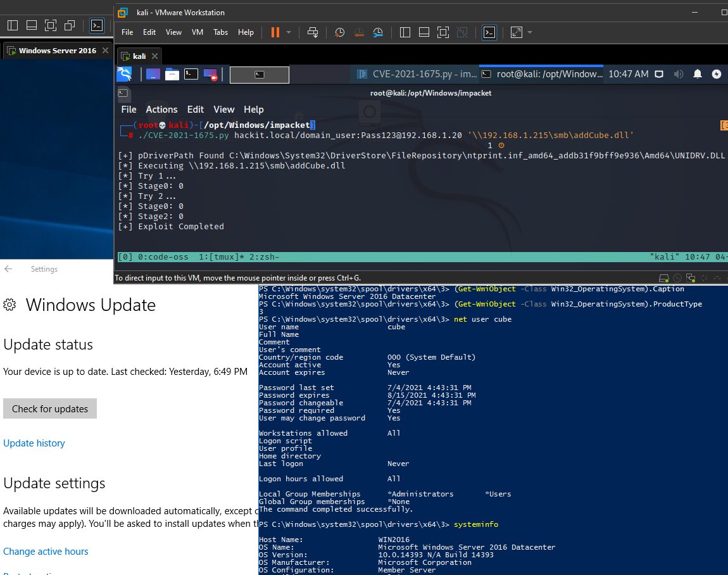Image resolution: width=728 pixels, height=575 pixels.
Task: Close the Windows Server 2016 tab
Action: 105,50
